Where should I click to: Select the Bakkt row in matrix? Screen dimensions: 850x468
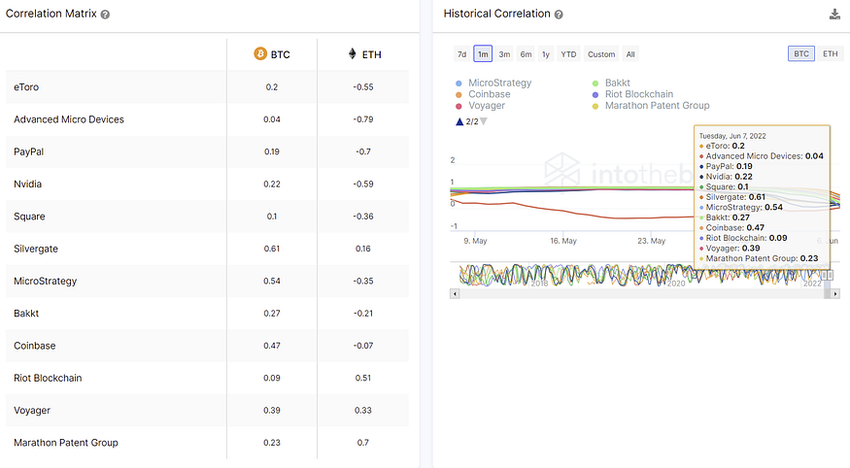click(207, 313)
